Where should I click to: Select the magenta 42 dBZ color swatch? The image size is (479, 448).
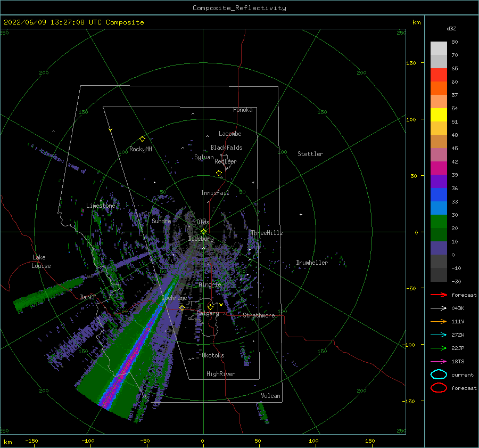[439, 168]
